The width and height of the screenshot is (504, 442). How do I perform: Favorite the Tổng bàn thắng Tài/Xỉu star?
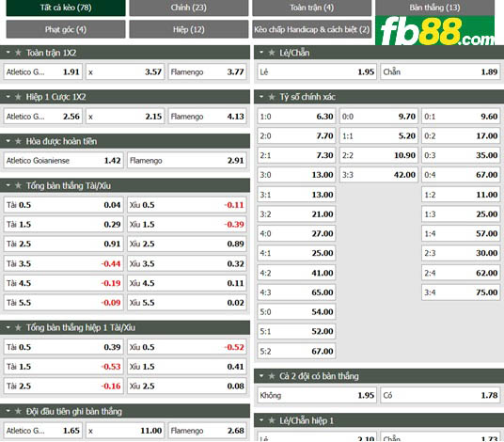(18, 185)
